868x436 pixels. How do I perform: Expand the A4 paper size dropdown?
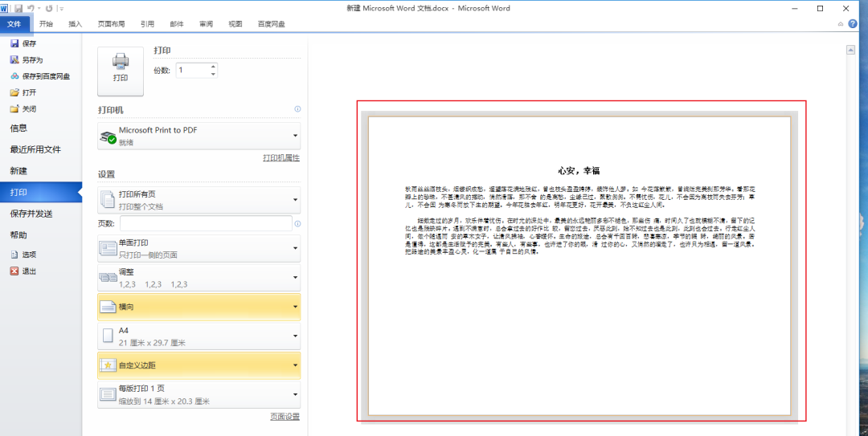[x=295, y=336]
